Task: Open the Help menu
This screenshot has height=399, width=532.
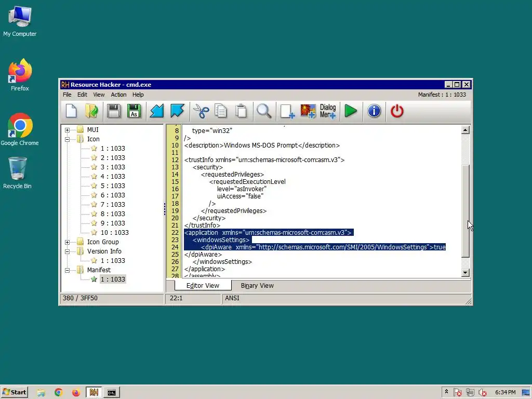Action: [138, 95]
